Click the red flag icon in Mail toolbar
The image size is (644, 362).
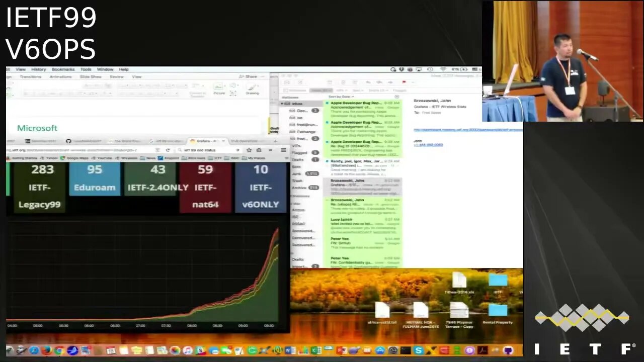click(404, 82)
